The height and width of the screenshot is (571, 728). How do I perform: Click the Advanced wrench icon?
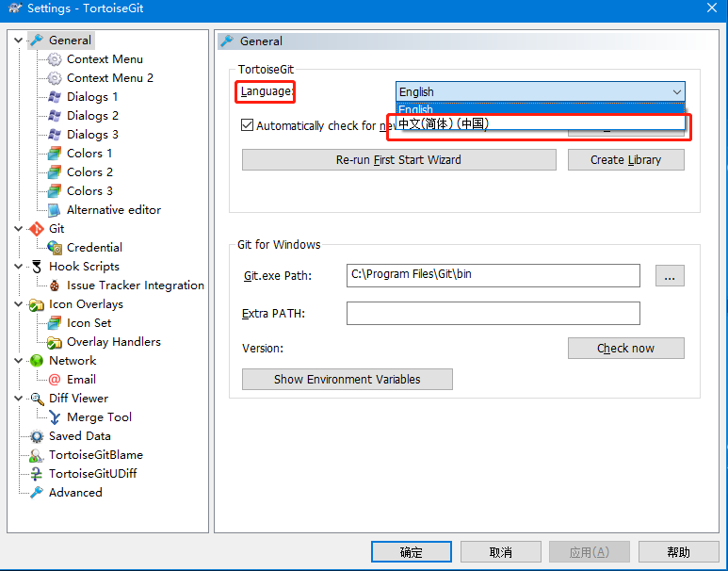click(37, 493)
